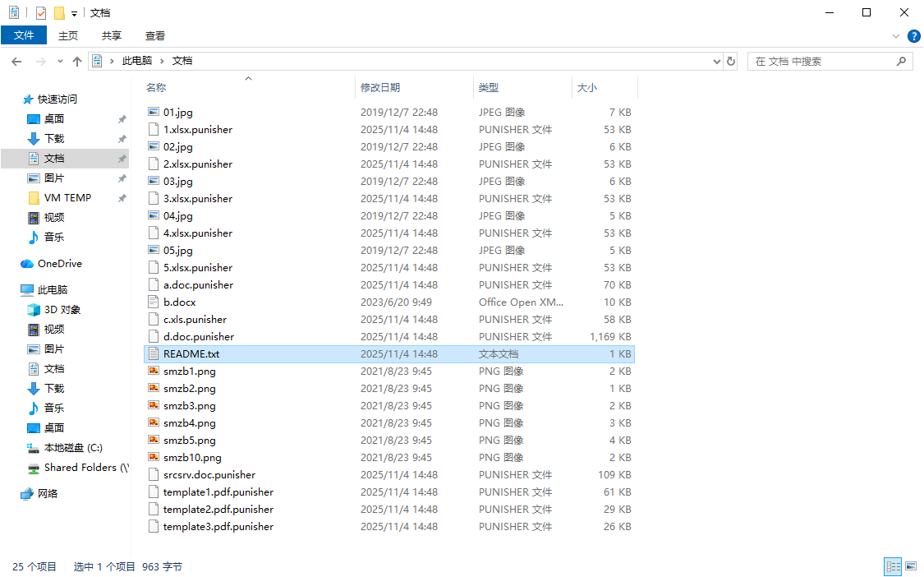Select the 网络 item in sidebar
The height and width of the screenshot is (577, 924).
tap(48, 494)
